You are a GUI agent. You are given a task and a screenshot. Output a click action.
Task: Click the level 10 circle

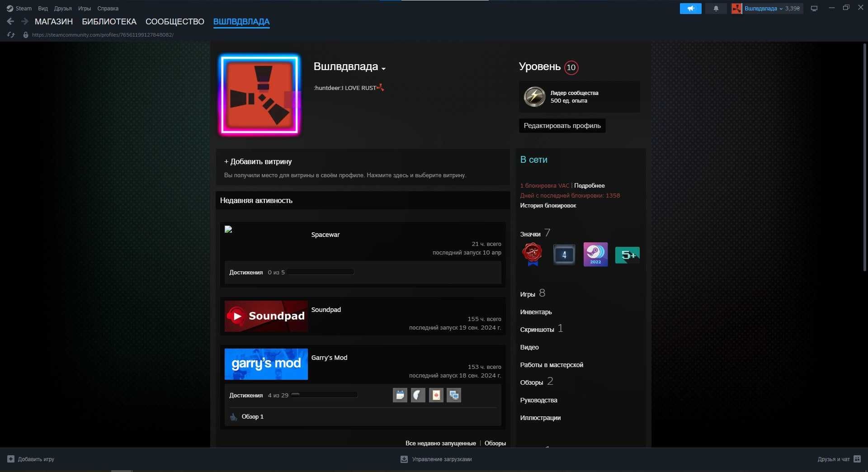[571, 68]
